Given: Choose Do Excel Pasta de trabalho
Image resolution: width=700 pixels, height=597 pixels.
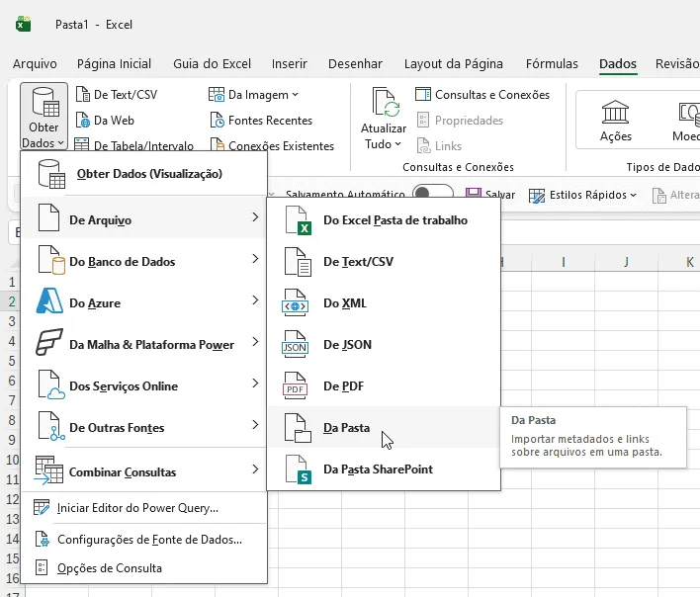Looking at the screenshot, I should (x=384, y=220).
